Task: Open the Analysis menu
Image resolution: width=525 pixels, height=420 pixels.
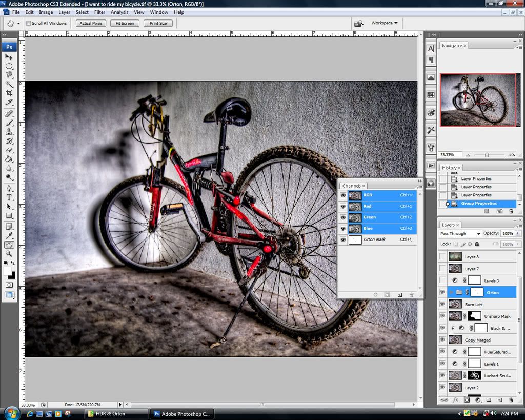Action: pos(119,12)
